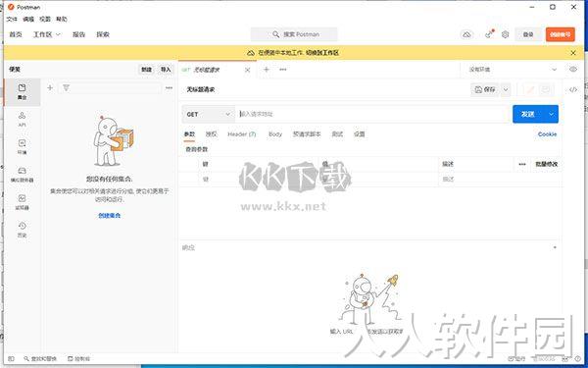Viewport: 588px width, 368px height.
Task: Click the plus icon to add collection
Action: point(50,88)
